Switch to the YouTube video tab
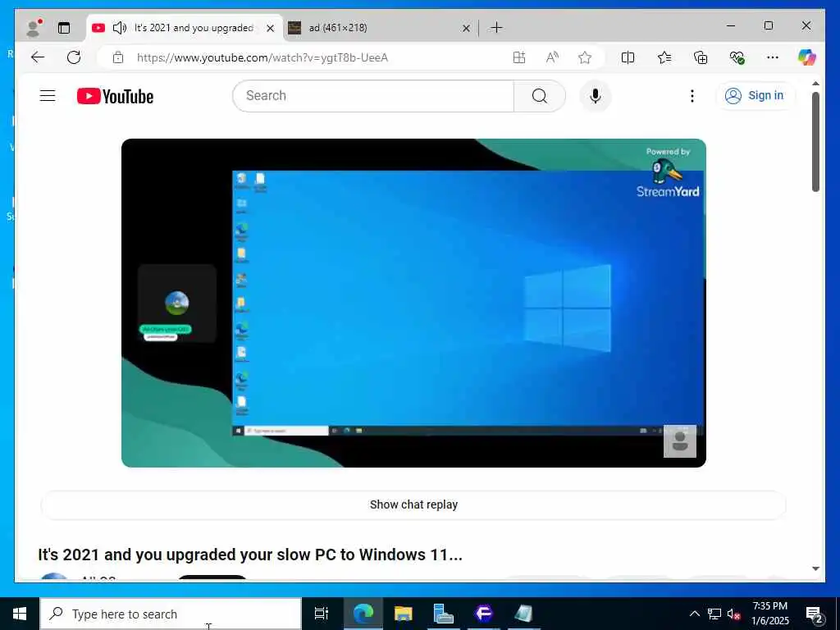Image resolution: width=840 pixels, height=630 pixels. pyautogui.click(x=185, y=28)
